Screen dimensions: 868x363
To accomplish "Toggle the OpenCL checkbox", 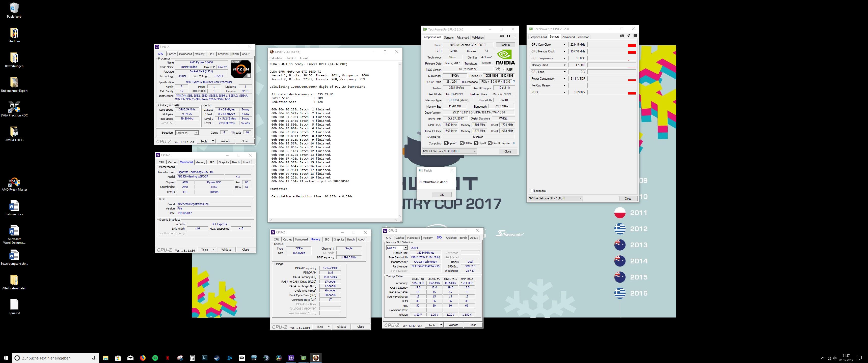I will click(446, 143).
